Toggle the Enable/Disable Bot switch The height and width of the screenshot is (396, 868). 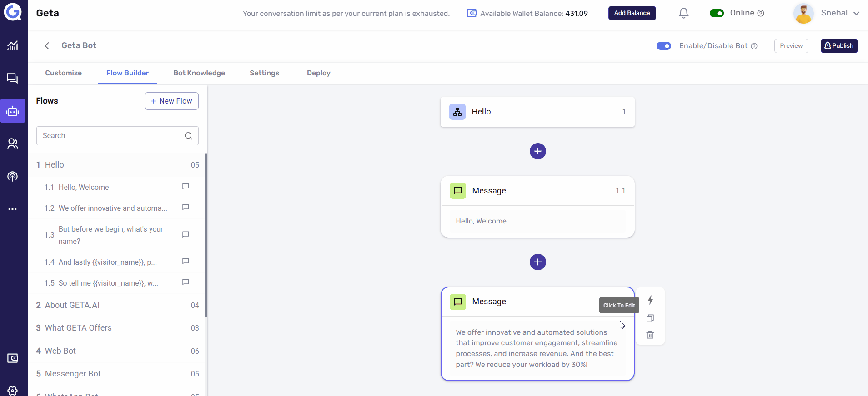(664, 46)
